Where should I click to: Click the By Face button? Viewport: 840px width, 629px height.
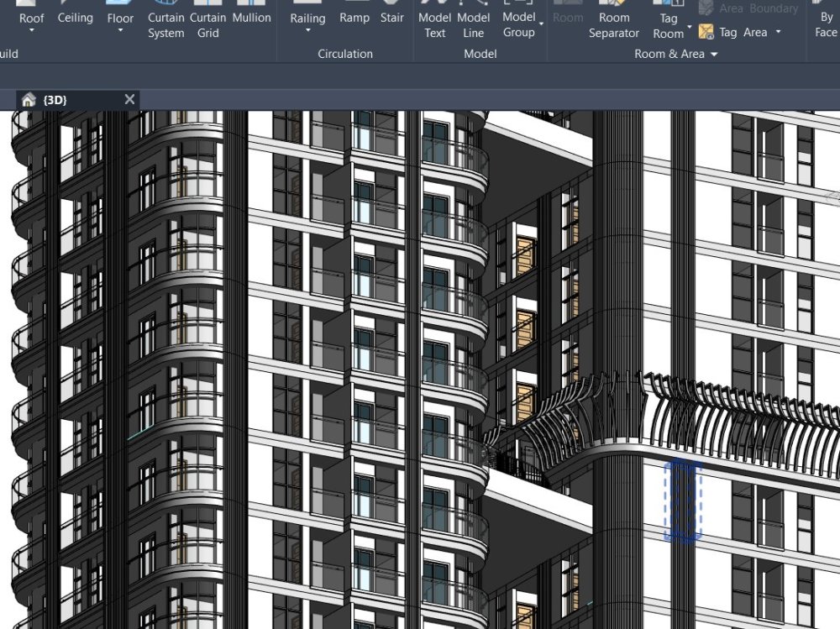[826, 21]
